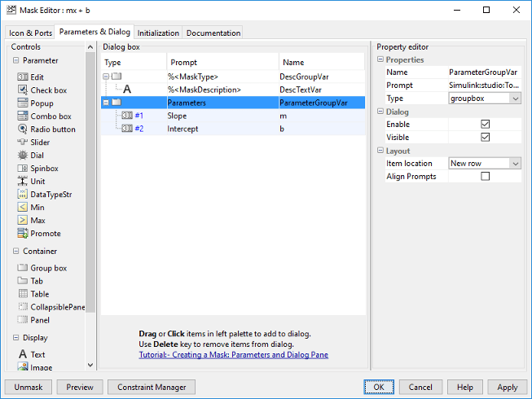
Task: Enable the Align Prompts checkbox
Action: point(486,177)
